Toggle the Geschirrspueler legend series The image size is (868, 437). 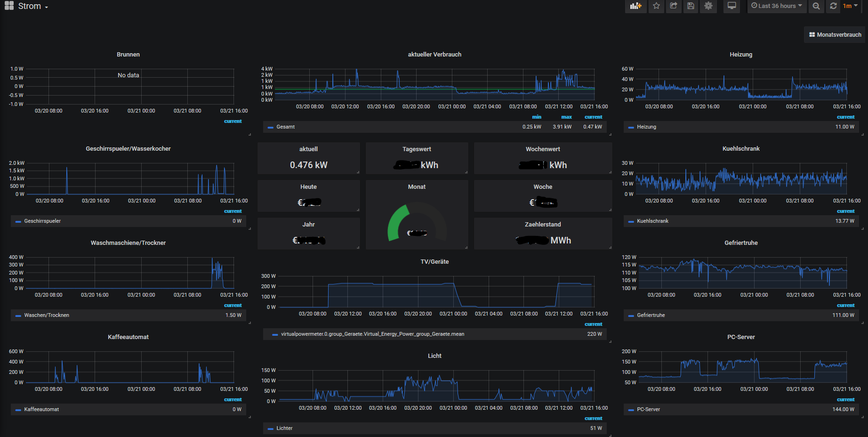(42, 221)
